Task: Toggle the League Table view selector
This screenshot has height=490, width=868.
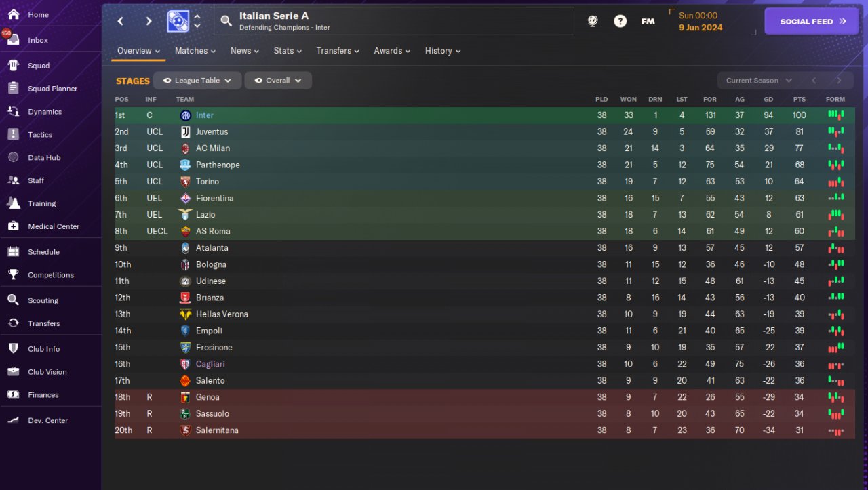Action: (x=197, y=81)
